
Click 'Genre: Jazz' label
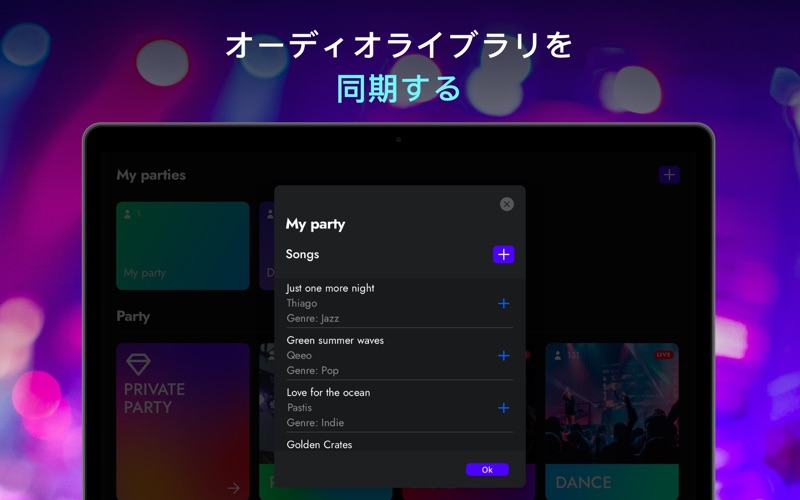(313, 318)
